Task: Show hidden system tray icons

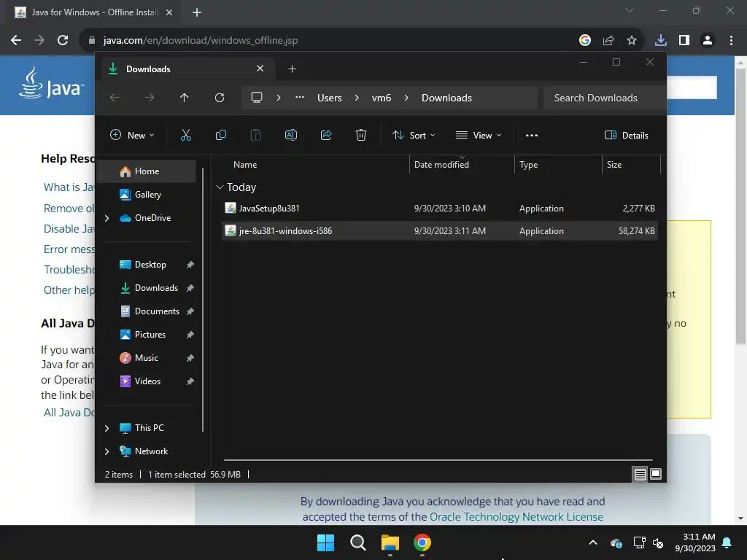Action: coord(593,542)
